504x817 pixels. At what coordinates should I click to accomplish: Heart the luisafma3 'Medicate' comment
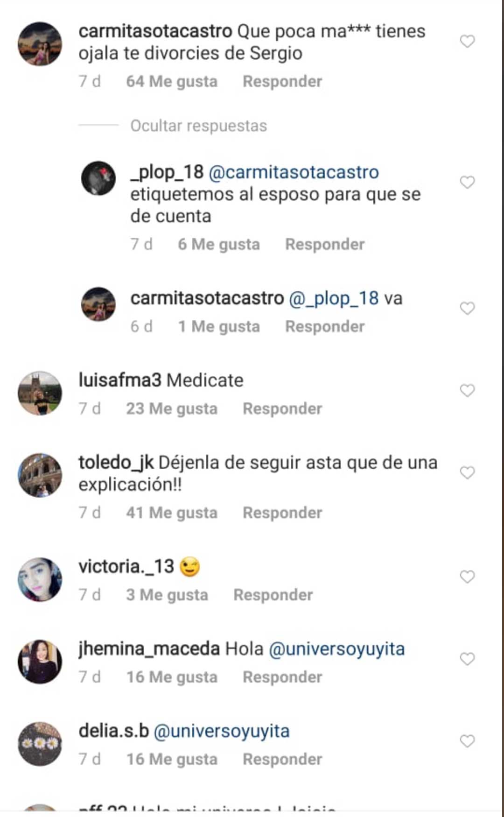(x=467, y=390)
